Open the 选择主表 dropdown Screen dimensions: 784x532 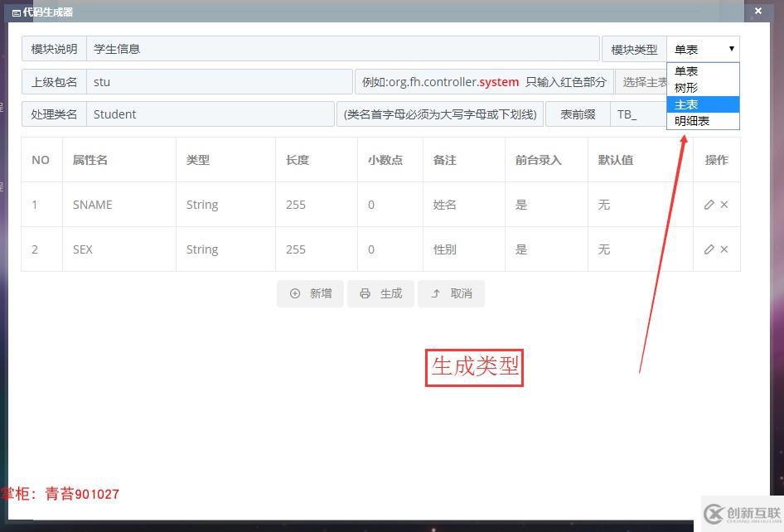[x=641, y=82]
